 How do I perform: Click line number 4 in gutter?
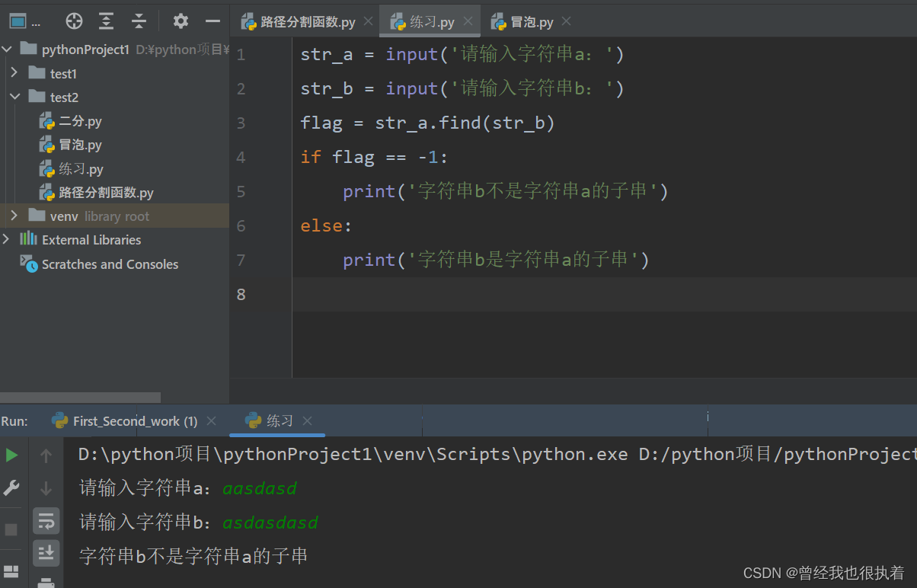click(x=241, y=158)
